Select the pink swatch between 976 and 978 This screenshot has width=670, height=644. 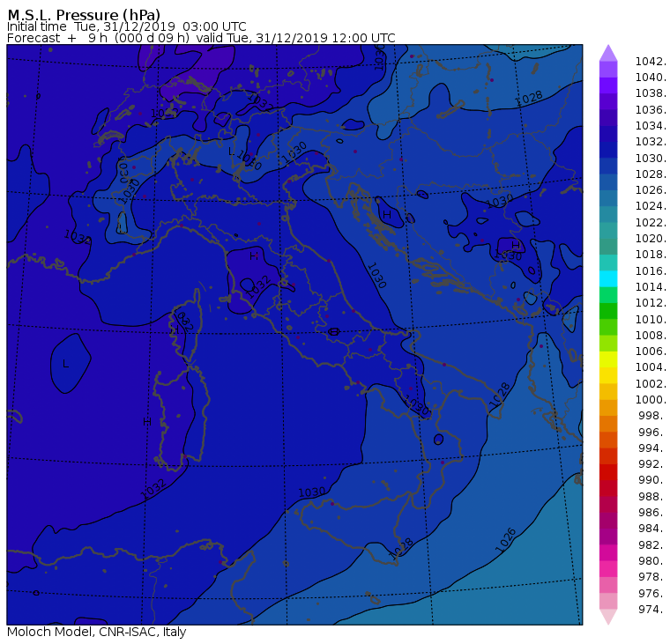[x=608, y=585]
